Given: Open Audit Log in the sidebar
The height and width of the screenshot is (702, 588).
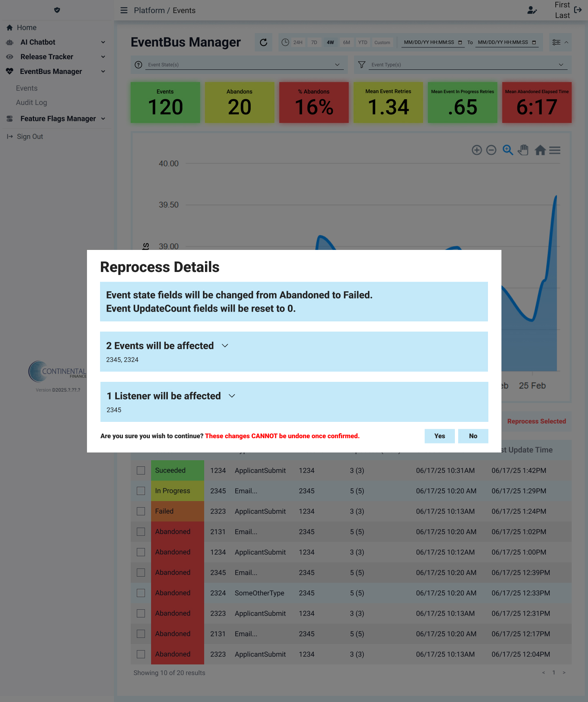Looking at the screenshot, I should pyautogui.click(x=31, y=103).
